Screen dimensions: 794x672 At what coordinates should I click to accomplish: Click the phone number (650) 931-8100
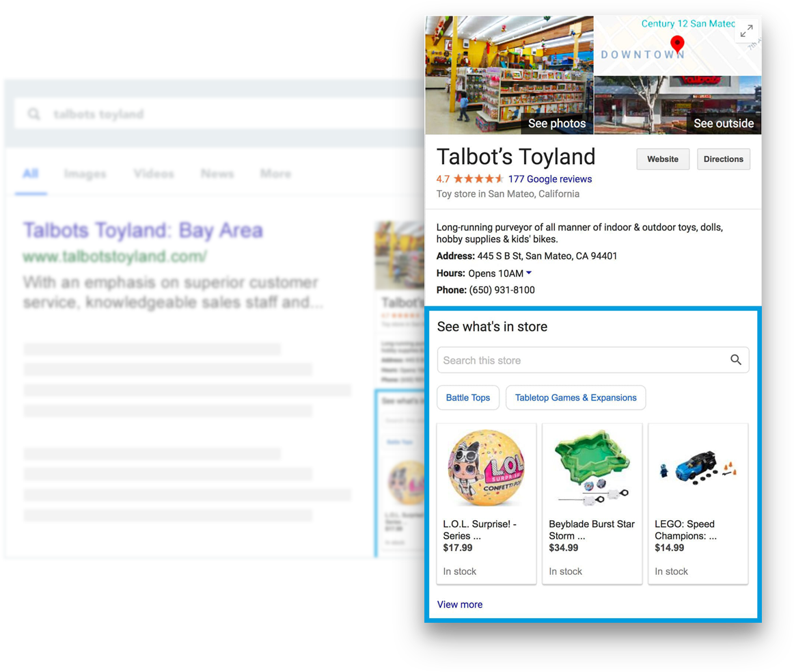coord(502,290)
